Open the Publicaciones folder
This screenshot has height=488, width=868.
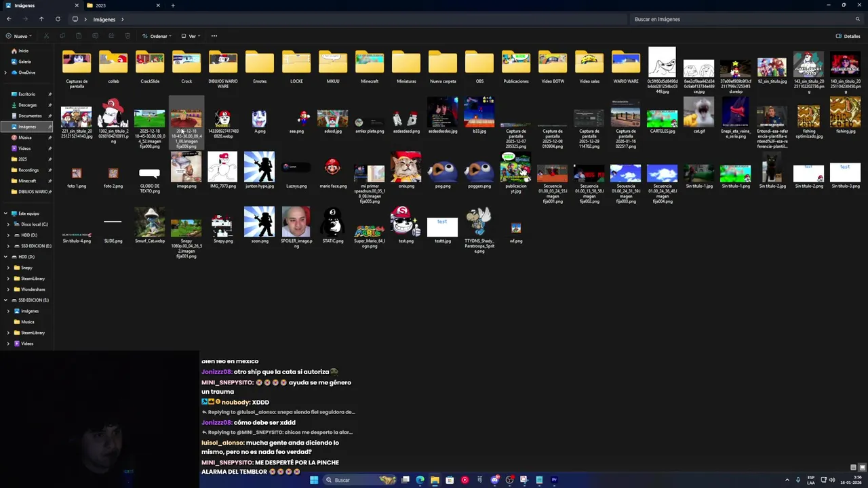[x=516, y=66]
